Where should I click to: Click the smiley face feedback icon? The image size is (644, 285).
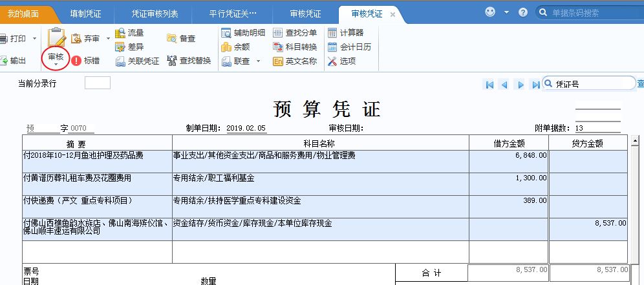point(490,12)
